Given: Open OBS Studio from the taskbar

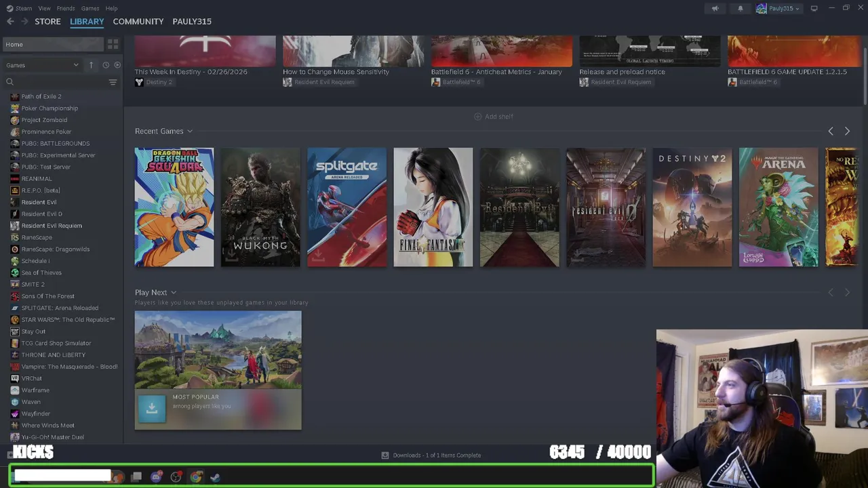Looking at the screenshot, I should point(176,477).
